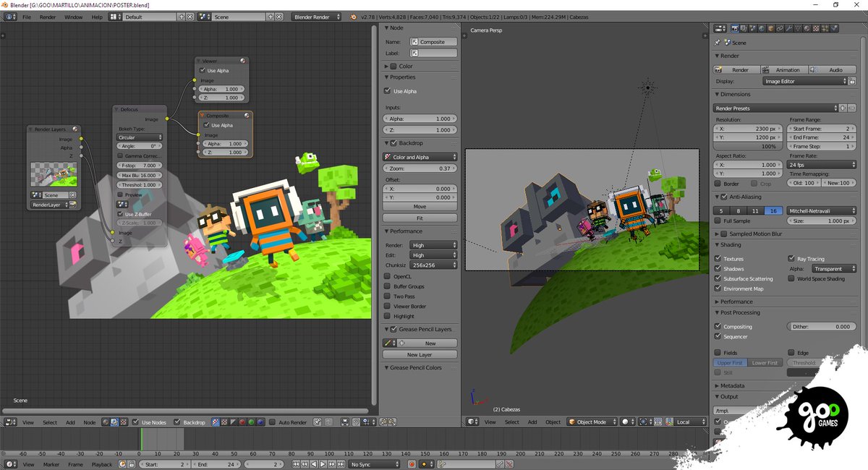868x470 pixels.
Task: Toggle the Backdrop checkbox in node header
Action: pos(178,422)
